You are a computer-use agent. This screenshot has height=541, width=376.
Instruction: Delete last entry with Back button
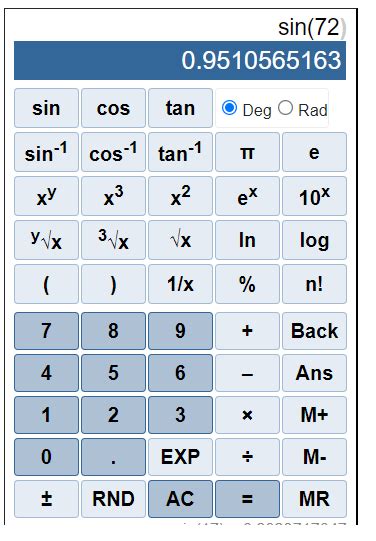coord(314,331)
